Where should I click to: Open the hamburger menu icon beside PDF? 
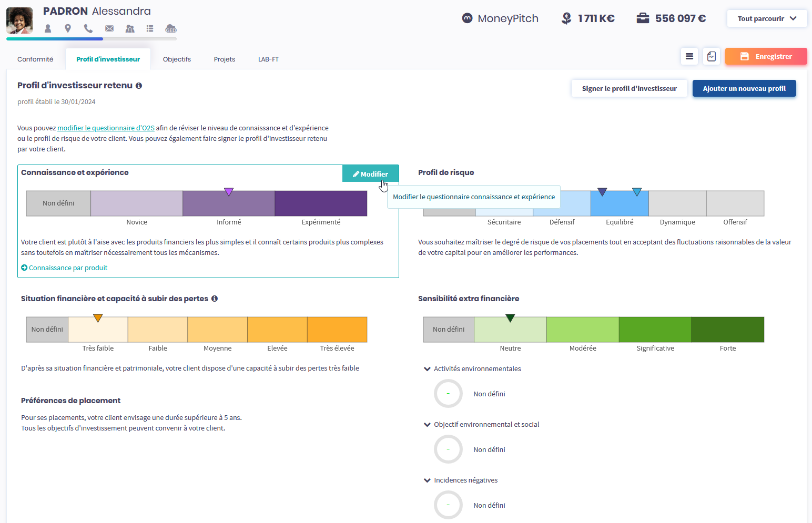[689, 56]
